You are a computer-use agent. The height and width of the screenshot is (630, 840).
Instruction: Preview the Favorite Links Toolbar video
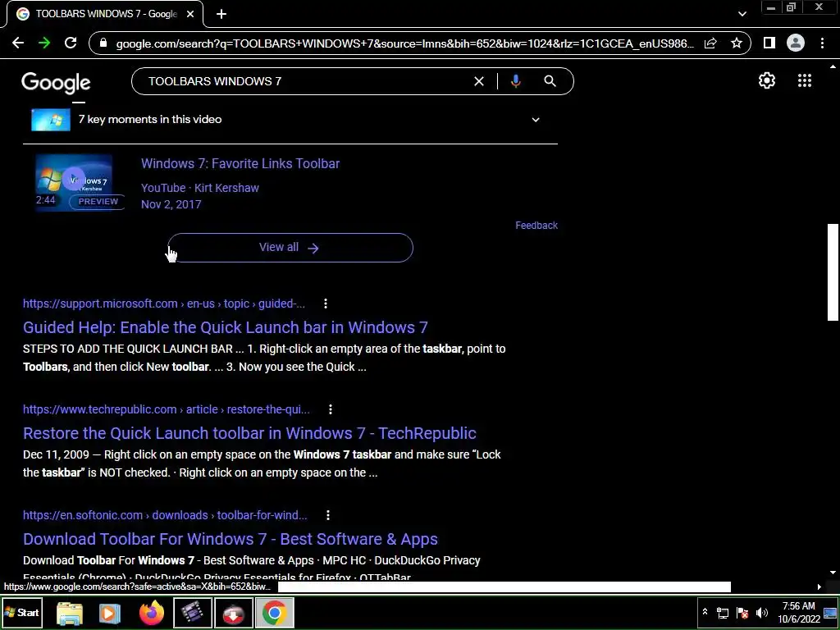click(x=98, y=202)
